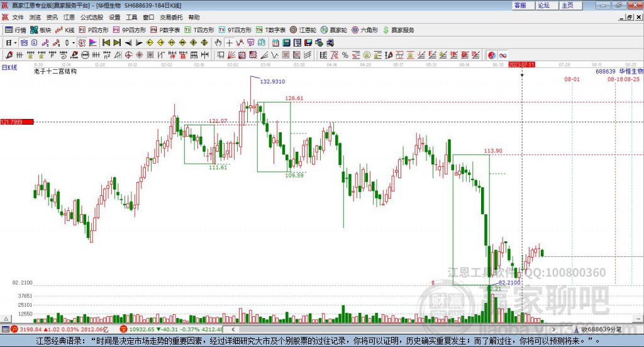Open the calculator icon
The image size is (644, 347).
286,43
